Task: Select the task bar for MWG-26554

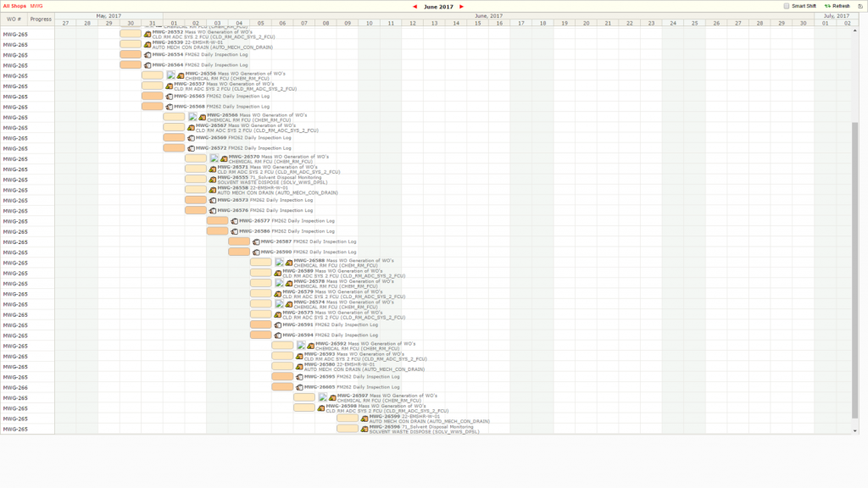Action: [x=131, y=55]
